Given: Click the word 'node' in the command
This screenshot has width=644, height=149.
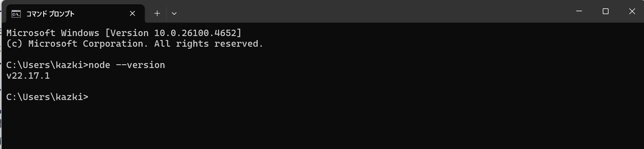Looking at the screenshot, I should [x=99, y=65].
